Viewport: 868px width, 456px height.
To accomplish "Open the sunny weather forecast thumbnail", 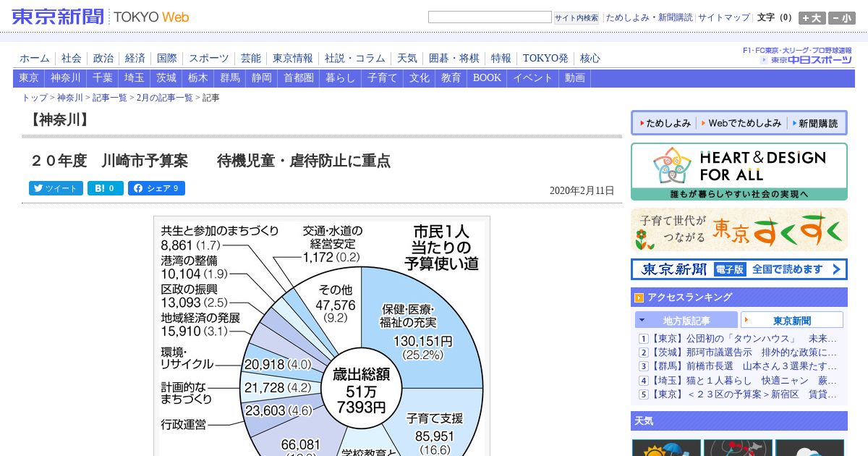I will [667, 447].
